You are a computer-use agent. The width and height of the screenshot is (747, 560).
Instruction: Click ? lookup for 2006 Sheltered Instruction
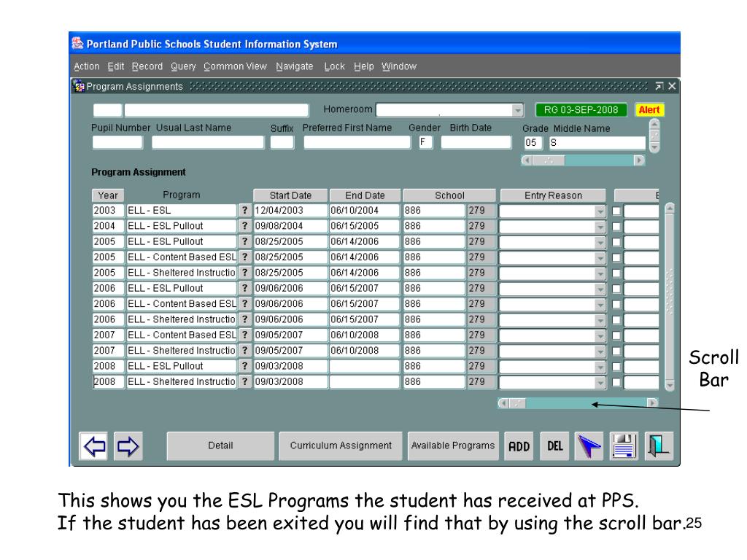[245, 319]
